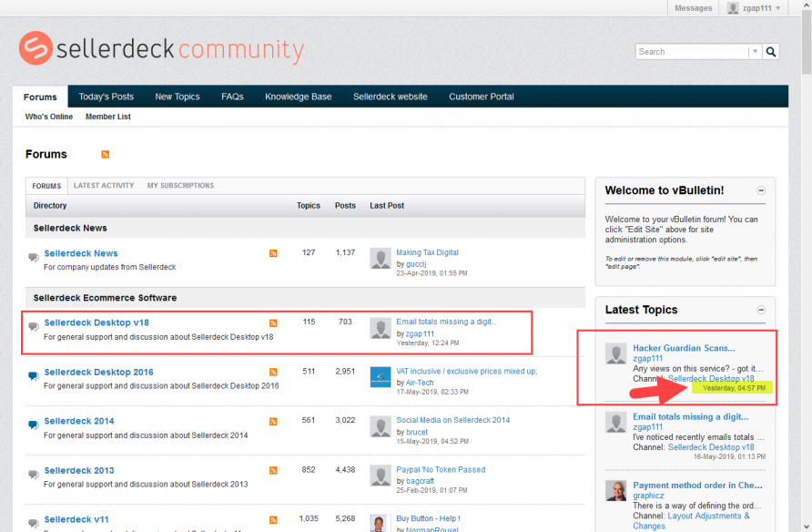The image size is (812, 532).
Task: Open RSS feed for Sellerdeck Desktop 2016
Action: click(x=273, y=372)
